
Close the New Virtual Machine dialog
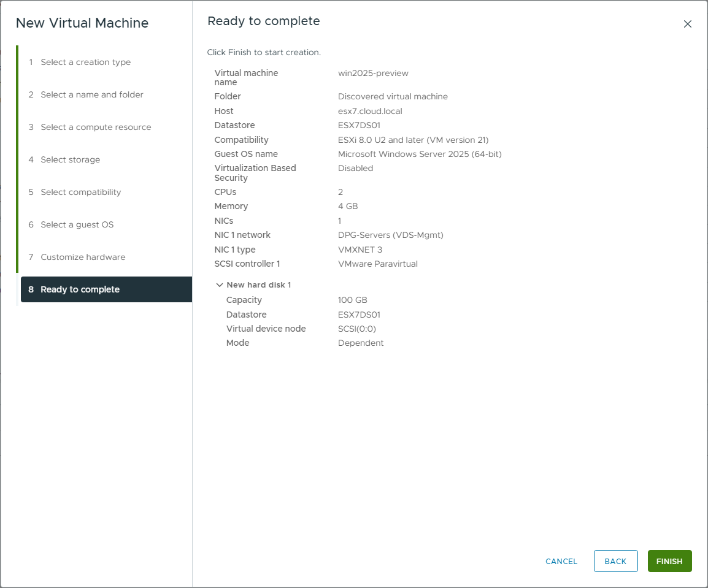[x=687, y=25]
